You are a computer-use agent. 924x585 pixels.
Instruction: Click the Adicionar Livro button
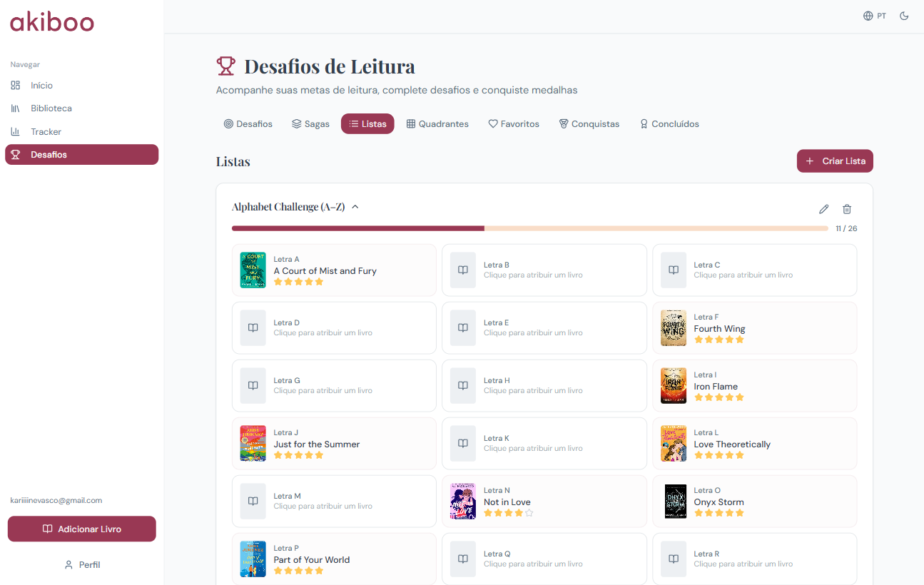click(x=81, y=529)
